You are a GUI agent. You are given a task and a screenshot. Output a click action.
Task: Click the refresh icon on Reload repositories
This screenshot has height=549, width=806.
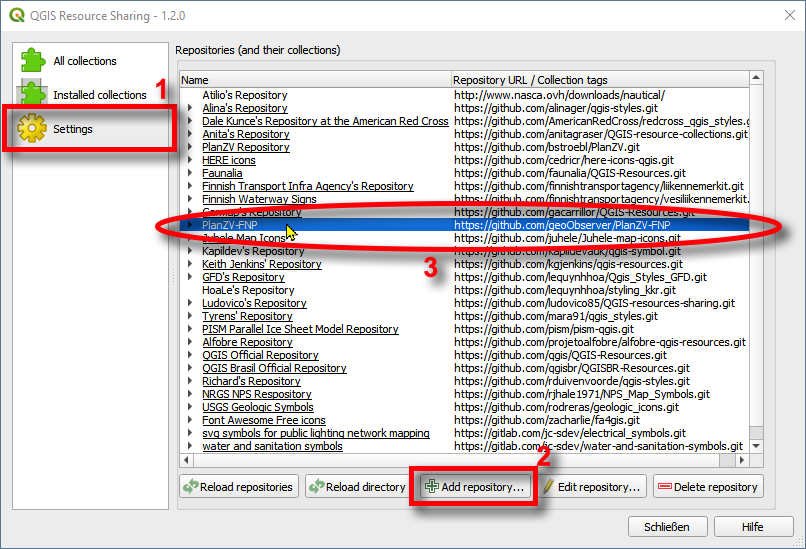tap(191, 486)
